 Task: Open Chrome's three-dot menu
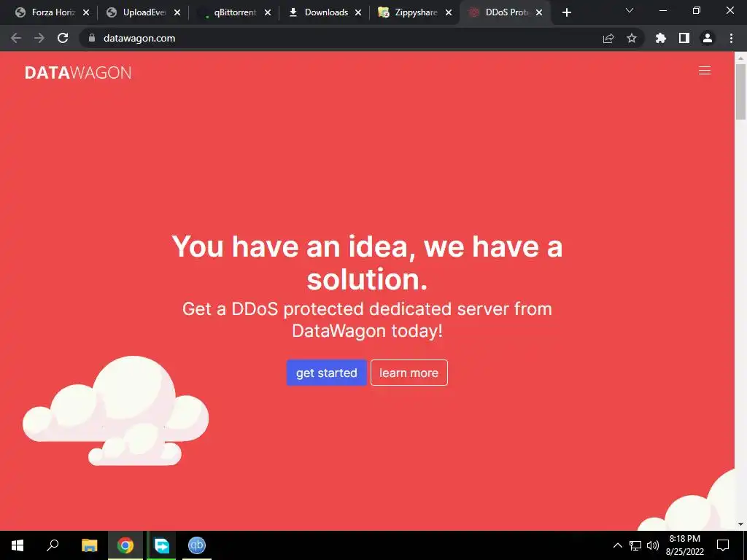pos(731,38)
